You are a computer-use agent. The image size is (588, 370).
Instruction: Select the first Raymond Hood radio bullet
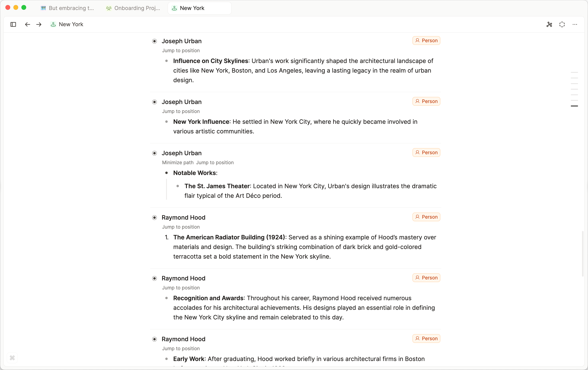[154, 218]
